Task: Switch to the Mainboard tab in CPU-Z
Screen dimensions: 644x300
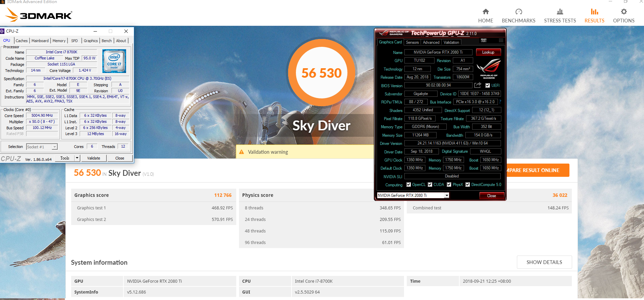Action: 40,41
